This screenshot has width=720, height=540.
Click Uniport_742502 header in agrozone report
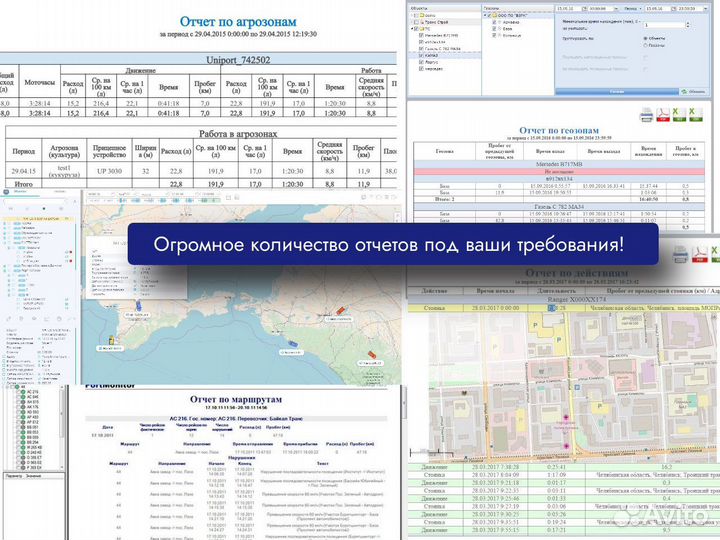tap(238, 60)
